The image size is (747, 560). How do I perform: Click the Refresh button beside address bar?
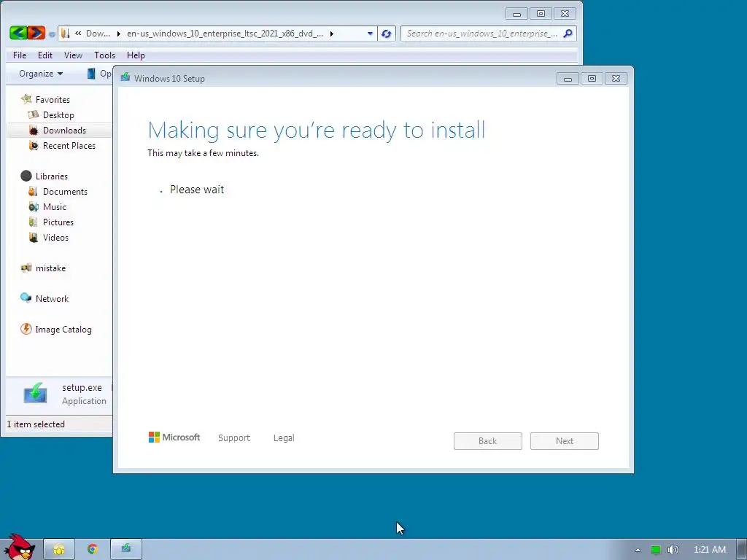387,34
